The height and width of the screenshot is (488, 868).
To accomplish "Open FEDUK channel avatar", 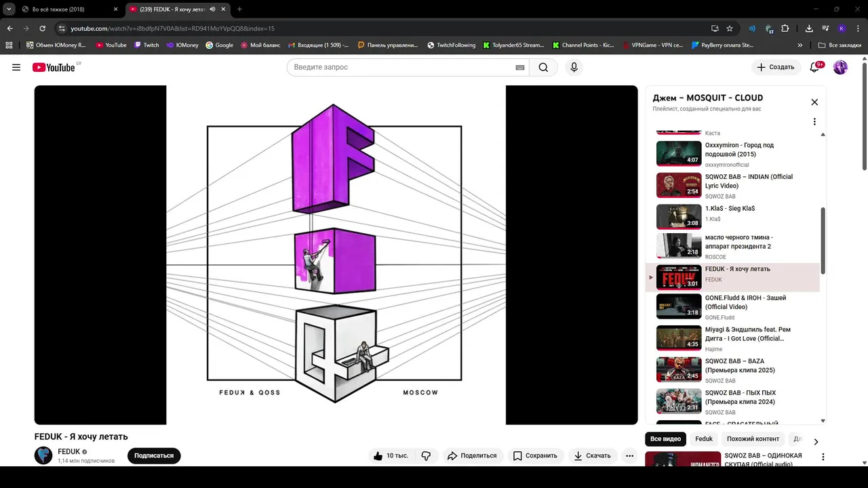I will pos(43,455).
